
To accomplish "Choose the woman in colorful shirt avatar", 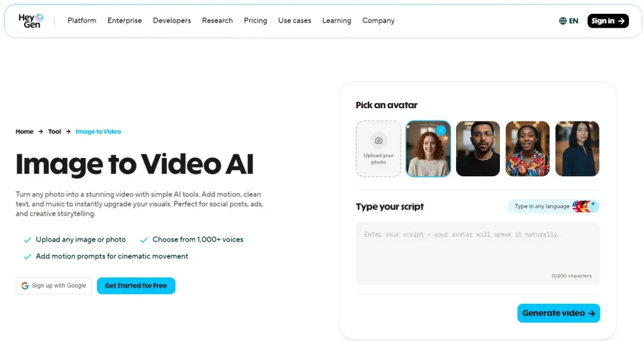I will (528, 149).
